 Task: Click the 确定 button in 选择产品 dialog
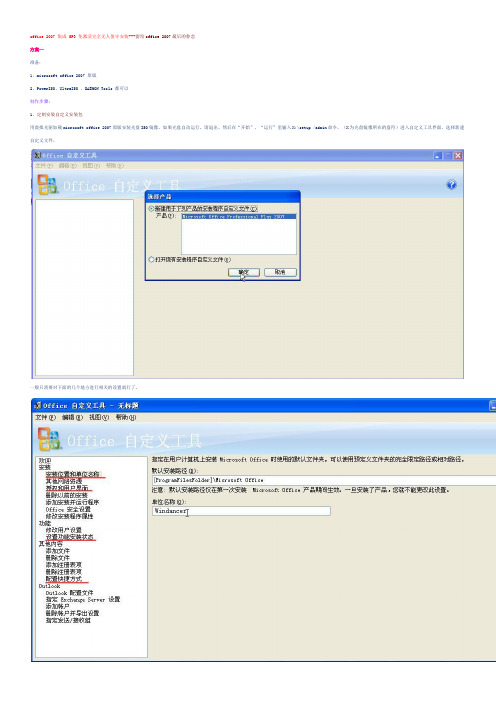pyautogui.click(x=244, y=272)
